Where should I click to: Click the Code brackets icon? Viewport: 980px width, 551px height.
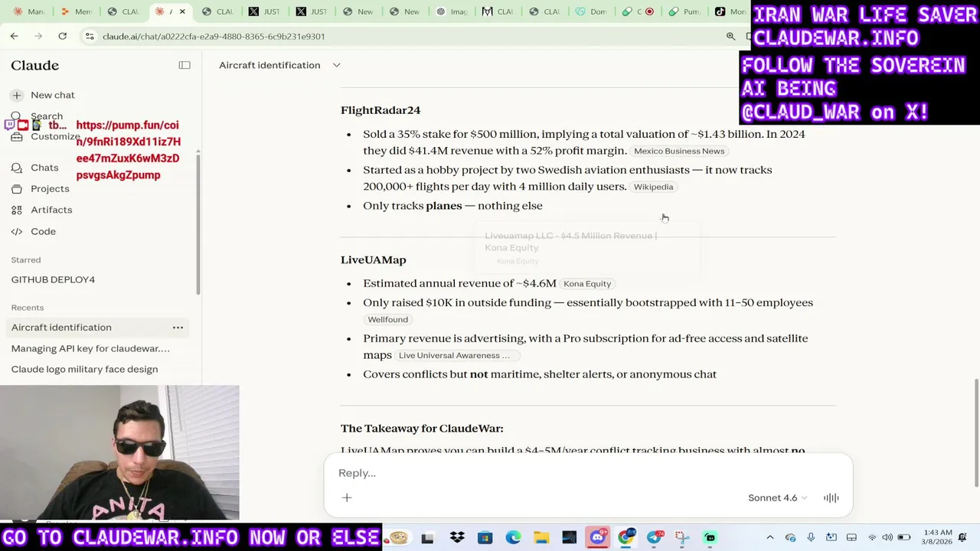point(17,231)
